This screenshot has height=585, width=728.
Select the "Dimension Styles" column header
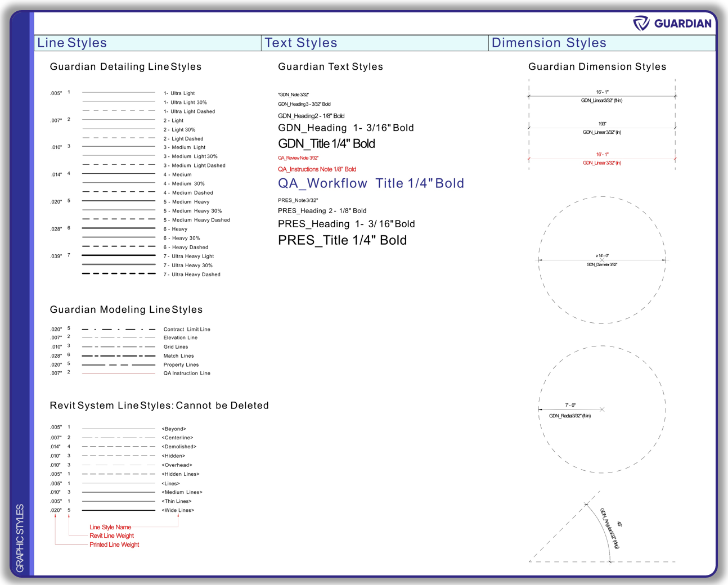click(549, 43)
